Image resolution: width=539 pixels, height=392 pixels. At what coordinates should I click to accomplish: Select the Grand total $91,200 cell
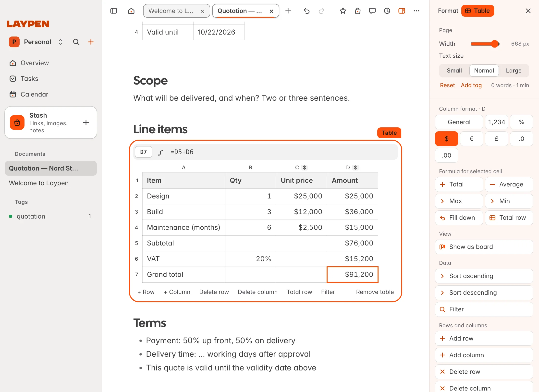click(352, 274)
